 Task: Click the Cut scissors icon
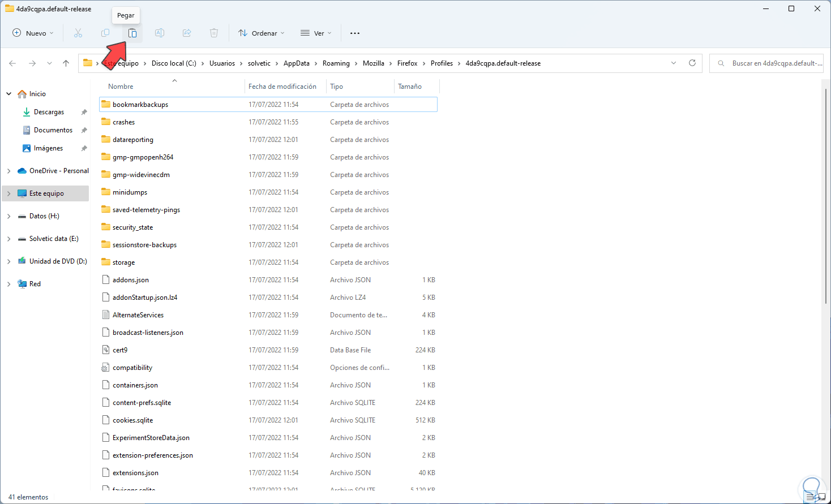point(78,33)
